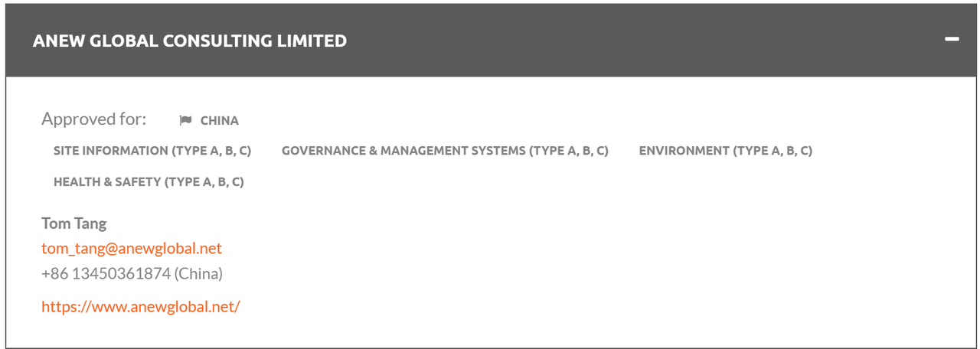
Task: Open tom_tang@anewglobal.net email link
Action: tap(132, 248)
